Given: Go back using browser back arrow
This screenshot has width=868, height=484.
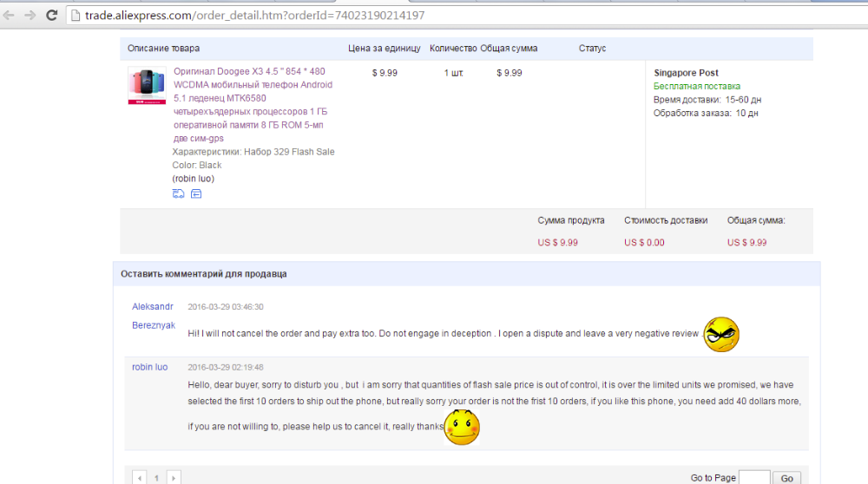Looking at the screenshot, I should click(9, 16).
